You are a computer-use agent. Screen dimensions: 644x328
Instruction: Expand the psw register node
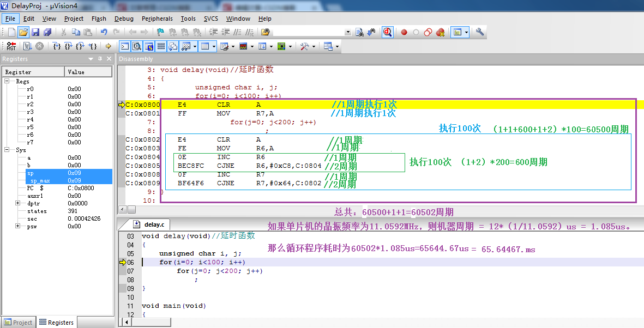[17, 226]
